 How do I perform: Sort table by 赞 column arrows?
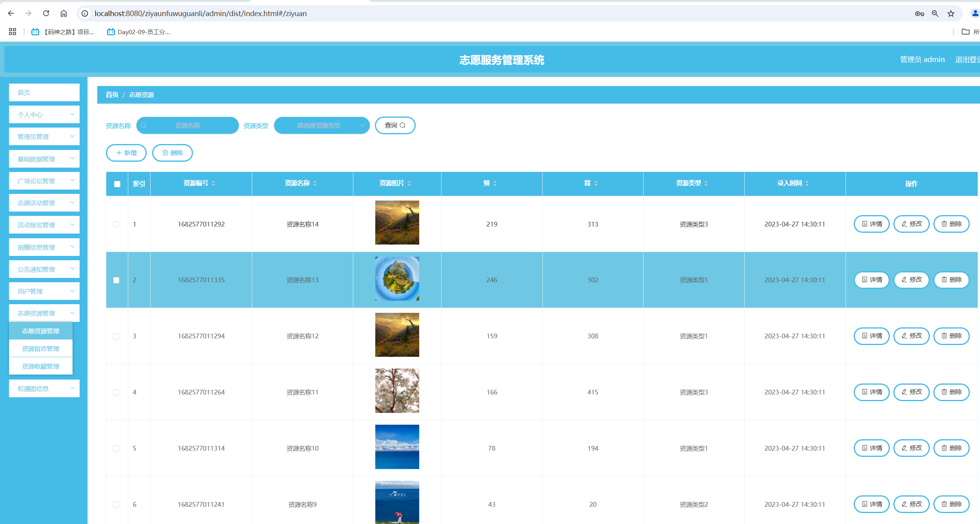[495, 183]
